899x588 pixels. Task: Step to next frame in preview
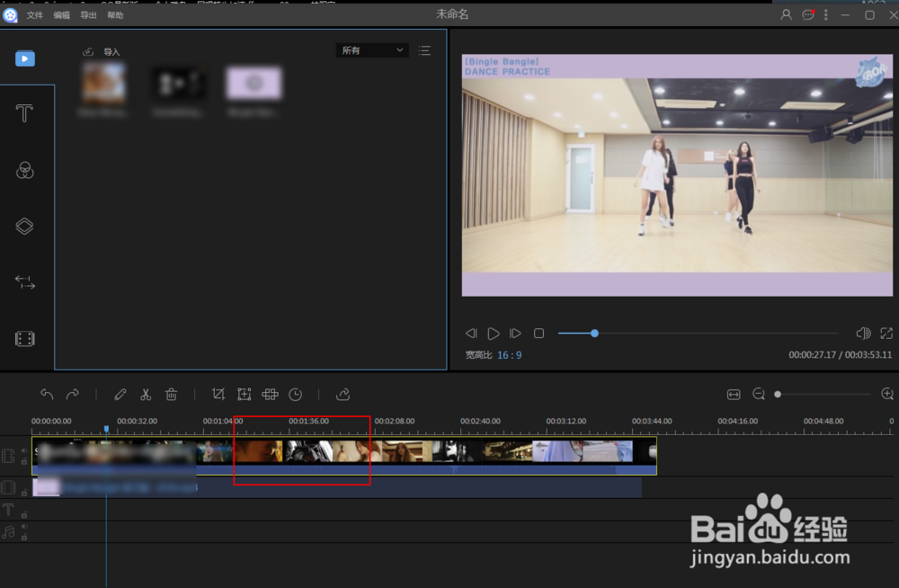(515, 334)
